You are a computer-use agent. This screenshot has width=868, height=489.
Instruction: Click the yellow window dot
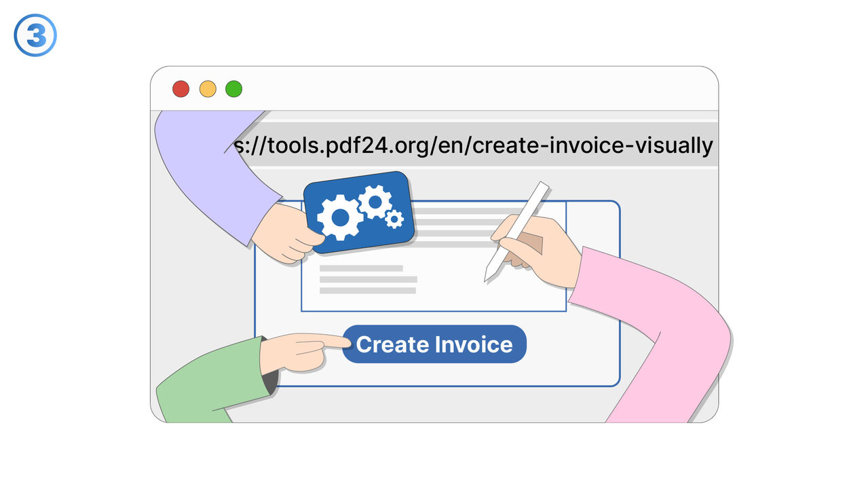208,89
